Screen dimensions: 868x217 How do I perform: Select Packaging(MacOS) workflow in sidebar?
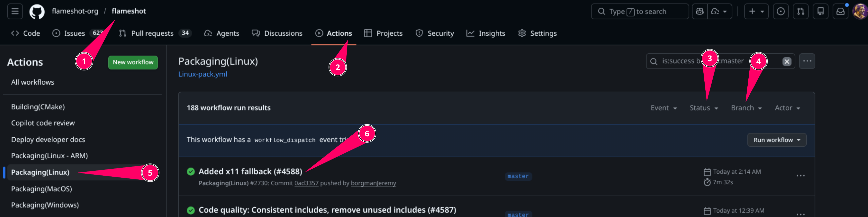pyautogui.click(x=42, y=189)
